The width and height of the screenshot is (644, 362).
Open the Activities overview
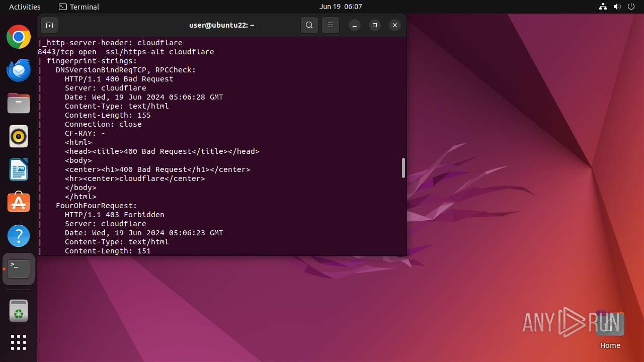[x=25, y=7]
